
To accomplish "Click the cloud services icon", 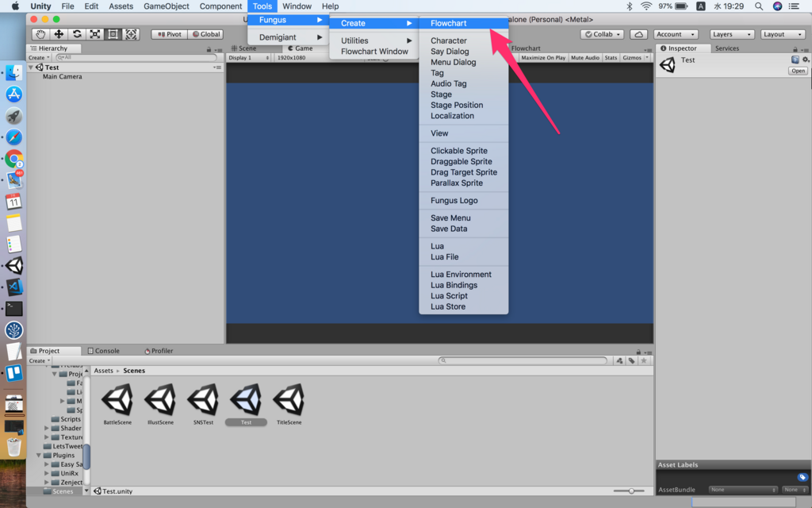I will click(x=639, y=34).
